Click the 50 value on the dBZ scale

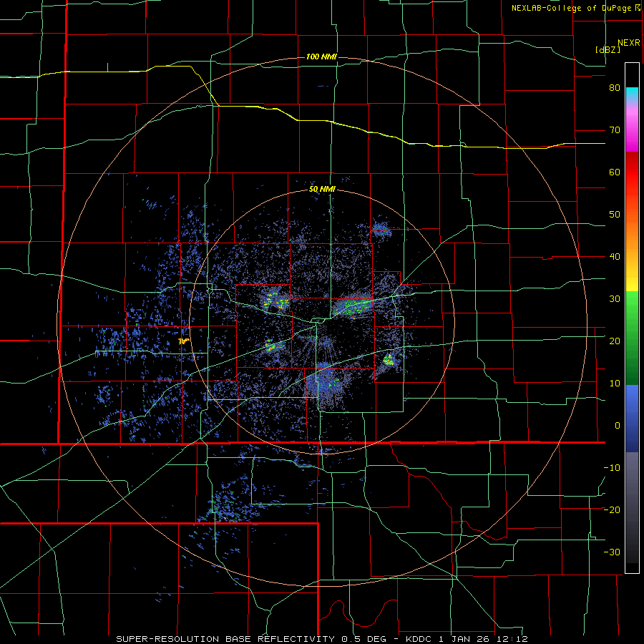(615, 215)
